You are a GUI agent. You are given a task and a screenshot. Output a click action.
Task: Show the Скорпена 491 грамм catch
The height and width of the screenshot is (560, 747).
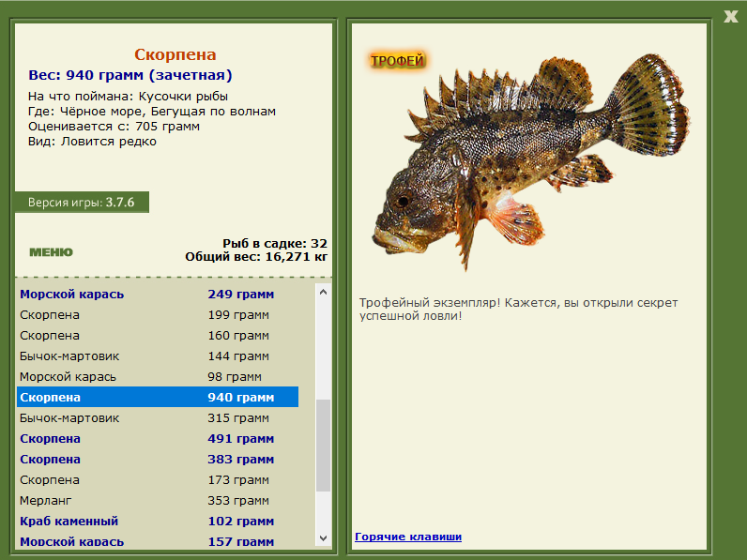click(157, 438)
